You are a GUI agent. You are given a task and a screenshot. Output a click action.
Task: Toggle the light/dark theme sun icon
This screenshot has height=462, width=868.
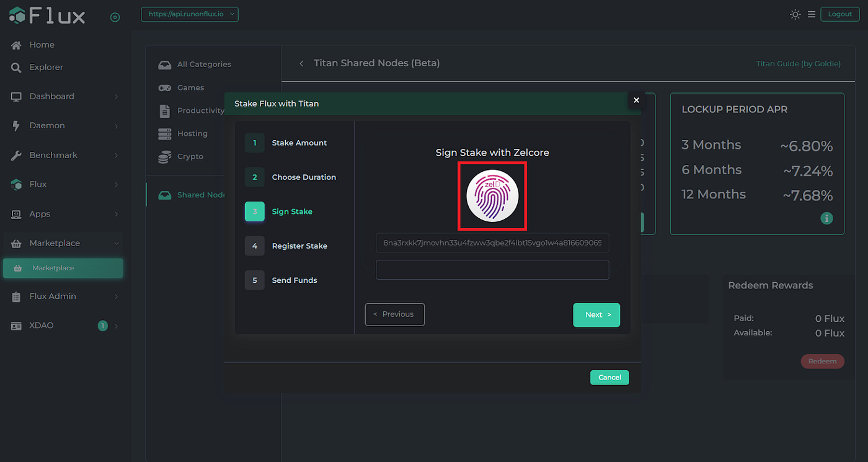795,14
